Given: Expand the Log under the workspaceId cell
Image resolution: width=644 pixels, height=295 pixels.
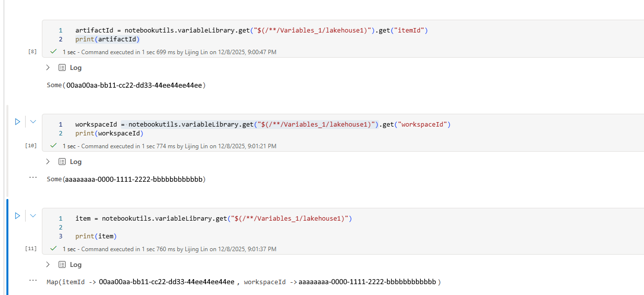Looking at the screenshot, I should tap(48, 162).
